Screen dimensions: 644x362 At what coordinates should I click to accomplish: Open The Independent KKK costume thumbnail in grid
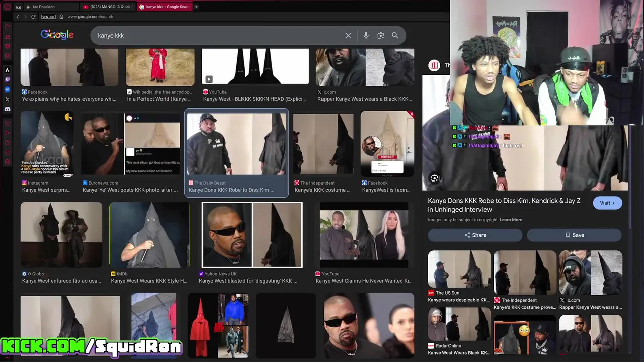[x=323, y=144]
